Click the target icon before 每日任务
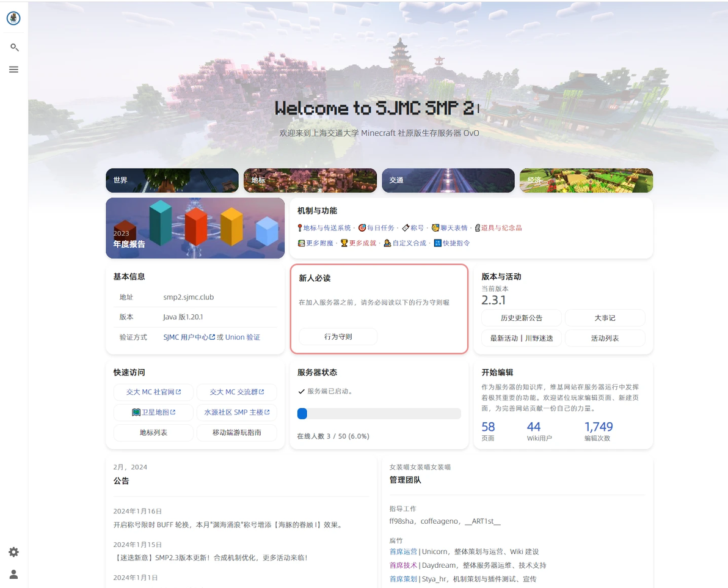Image resolution: width=728 pixels, height=588 pixels. pyautogui.click(x=362, y=228)
